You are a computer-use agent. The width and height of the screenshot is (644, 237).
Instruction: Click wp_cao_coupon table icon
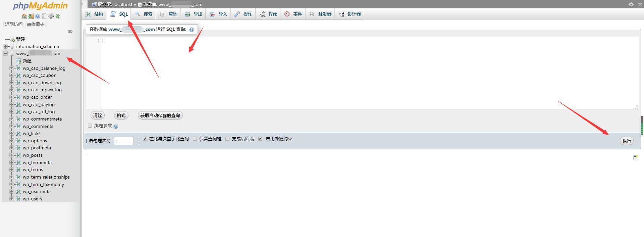coord(19,75)
